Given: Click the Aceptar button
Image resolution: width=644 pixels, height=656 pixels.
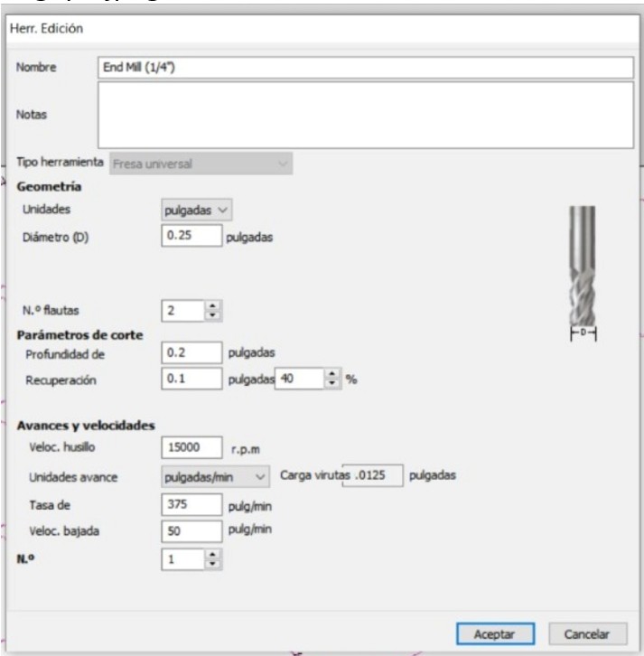Looking at the screenshot, I should pos(495,633).
